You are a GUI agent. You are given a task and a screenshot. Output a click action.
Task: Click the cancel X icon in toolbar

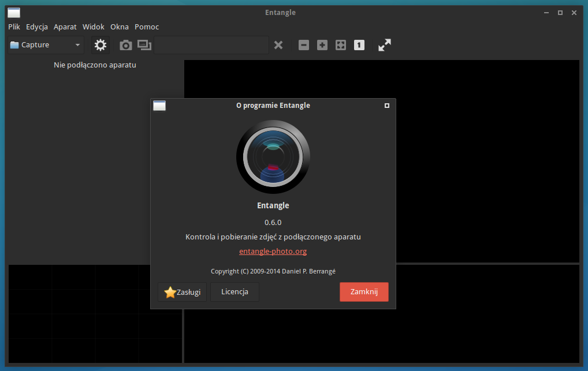point(278,46)
